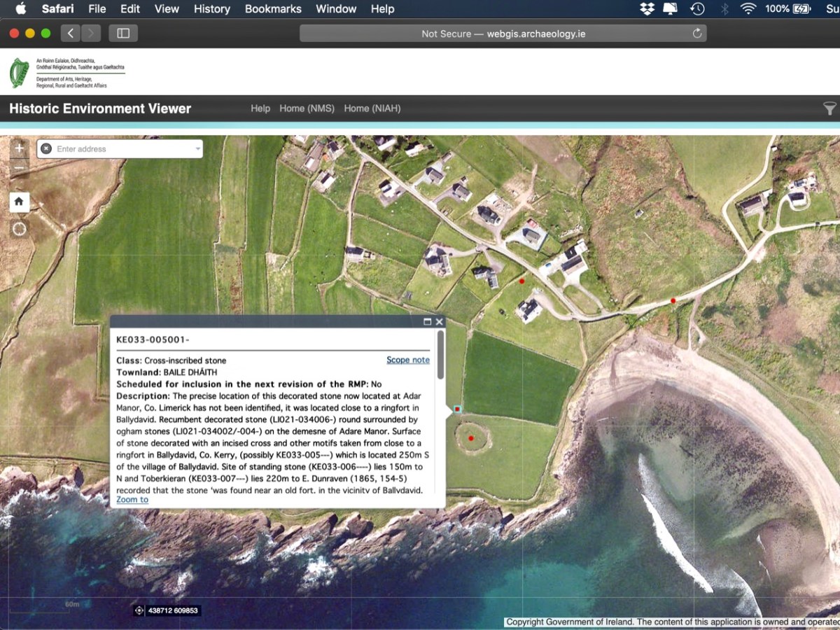This screenshot has width=840, height=630.
Task: Click the coordinates crosshair icon
Action: (x=139, y=610)
